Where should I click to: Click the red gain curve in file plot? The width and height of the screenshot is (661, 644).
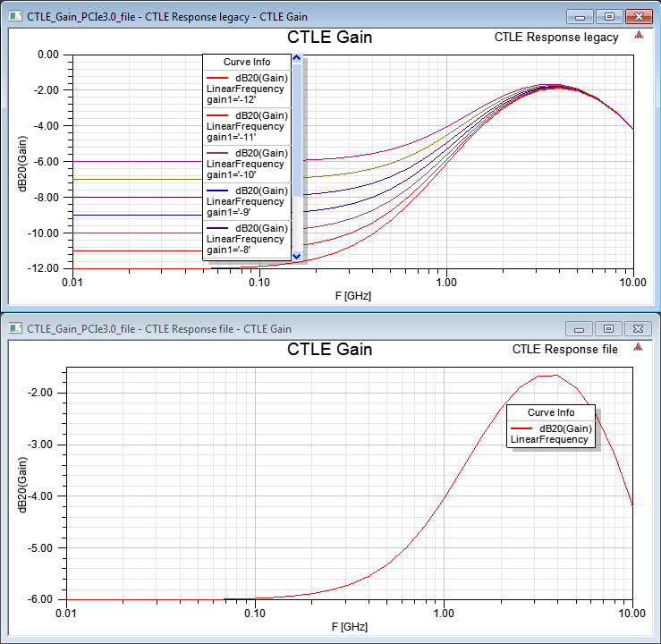pyautogui.click(x=444, y=497)
